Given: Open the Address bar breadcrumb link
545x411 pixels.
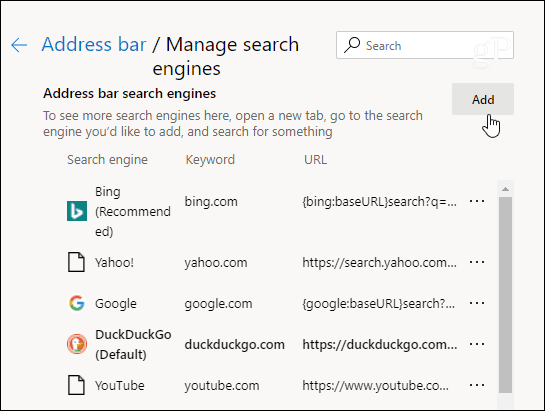Looking at the screenshot, I should point(94,45).
